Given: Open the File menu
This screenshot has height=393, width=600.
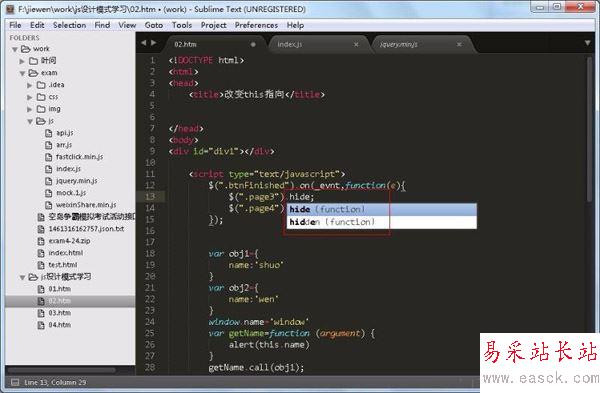Looking at the screenshot, I should 15,25.
